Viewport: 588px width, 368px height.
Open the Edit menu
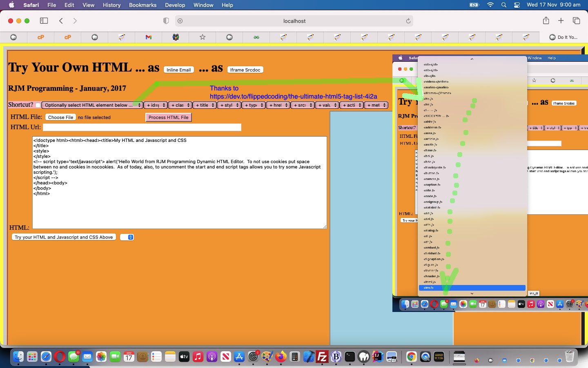click(69, 5)
